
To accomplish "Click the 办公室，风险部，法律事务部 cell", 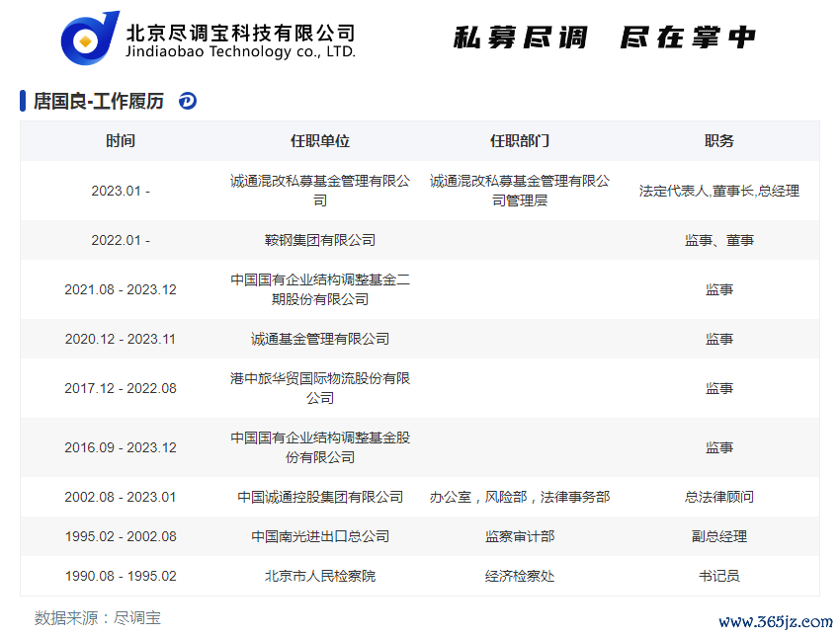I will 520,497.
